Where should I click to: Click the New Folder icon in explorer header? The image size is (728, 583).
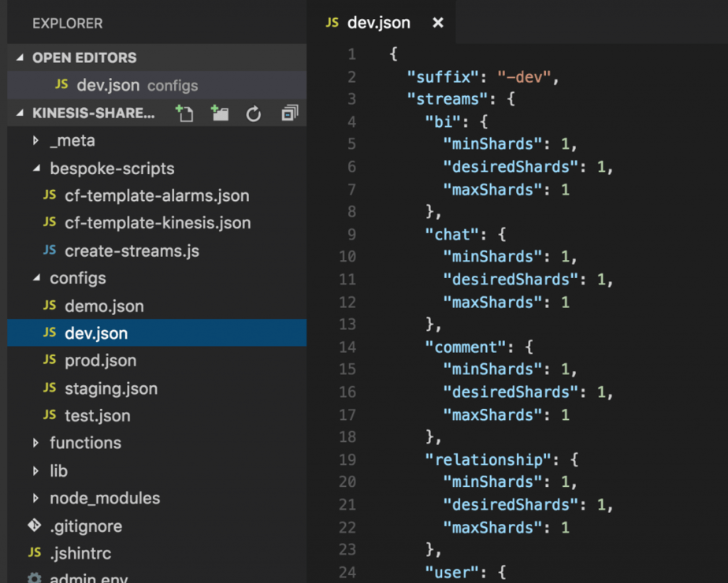(x=220, y=113)
